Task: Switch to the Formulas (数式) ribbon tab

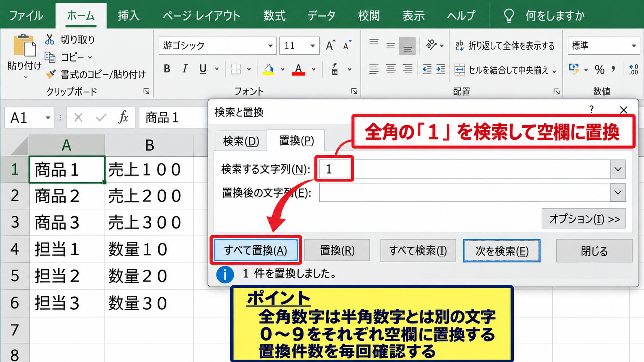Action: [275, 15]
